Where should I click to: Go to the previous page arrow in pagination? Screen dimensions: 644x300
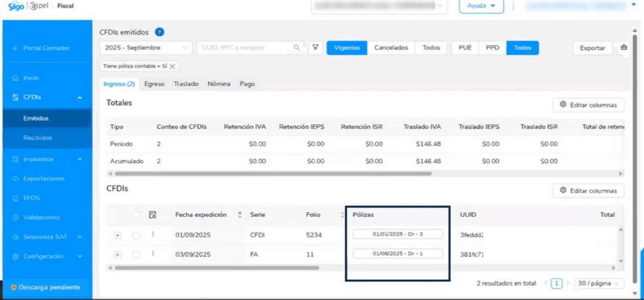pyautogui.click(x=546, y=283)
